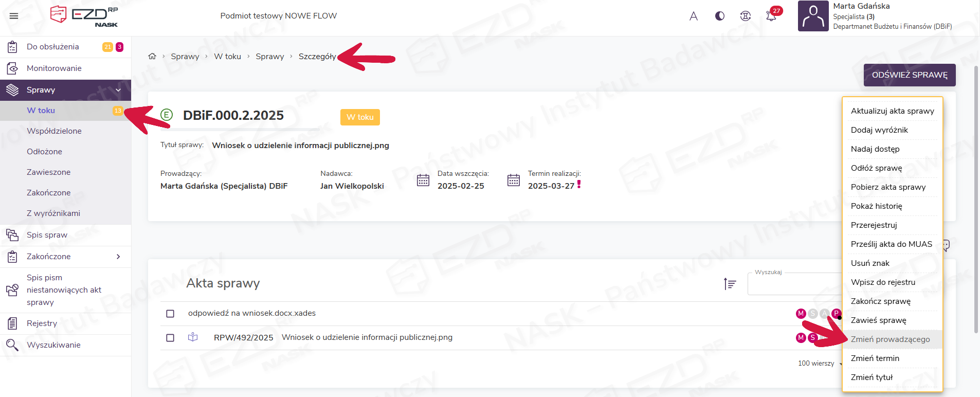
Task: Select the RPW/492/2025 row checkbox
Action: click(170, 338)
